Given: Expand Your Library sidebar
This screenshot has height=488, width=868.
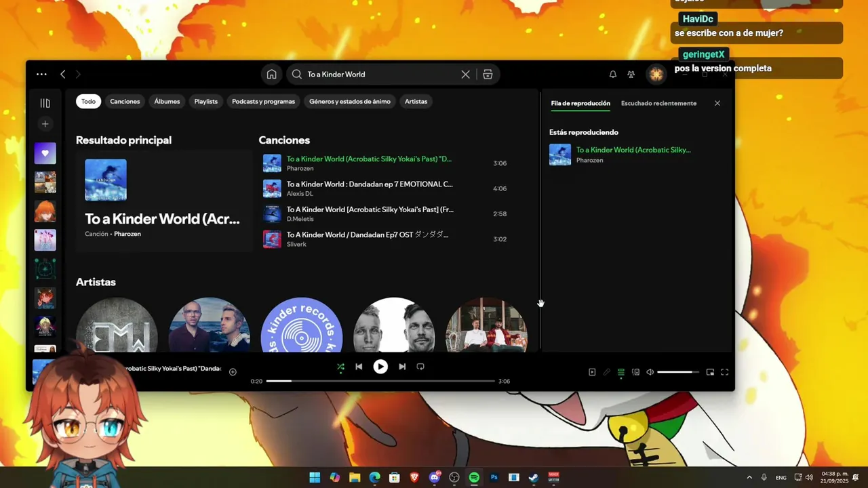Looking at the screenshot, I should click(45, 103).
